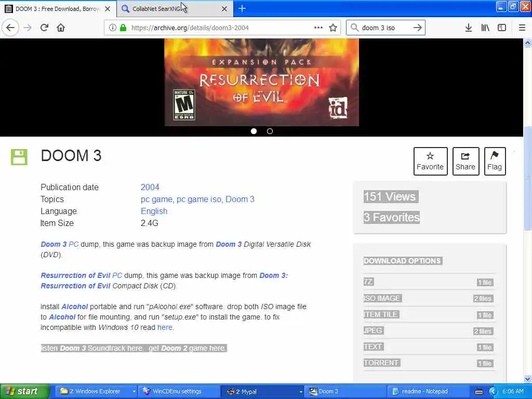Expand the ISO IMAGE download option

(x=429, y=298)
